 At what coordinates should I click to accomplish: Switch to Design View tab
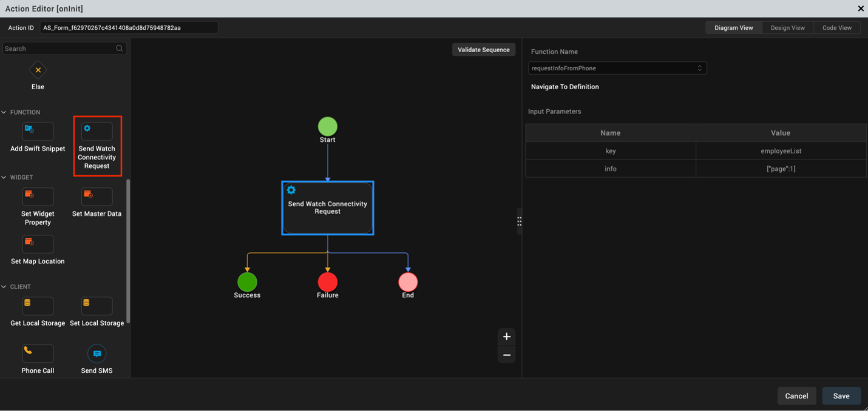pyautogui.click(x=788, y=28)
